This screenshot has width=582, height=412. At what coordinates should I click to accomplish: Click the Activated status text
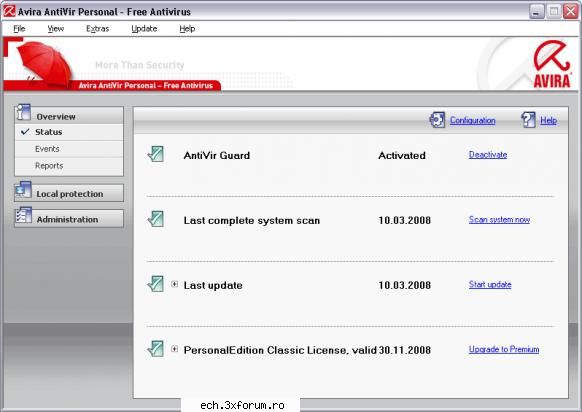(x=402, y=156)
